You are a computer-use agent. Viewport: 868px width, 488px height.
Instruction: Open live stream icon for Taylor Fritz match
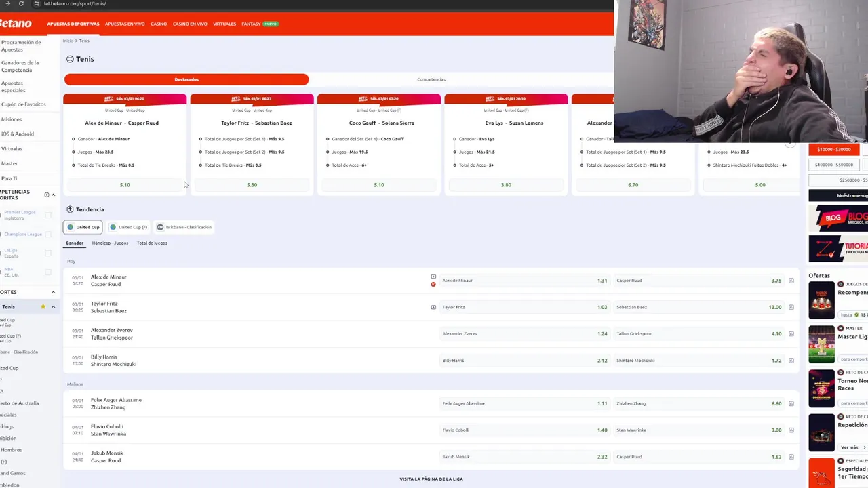coord(433,307)
